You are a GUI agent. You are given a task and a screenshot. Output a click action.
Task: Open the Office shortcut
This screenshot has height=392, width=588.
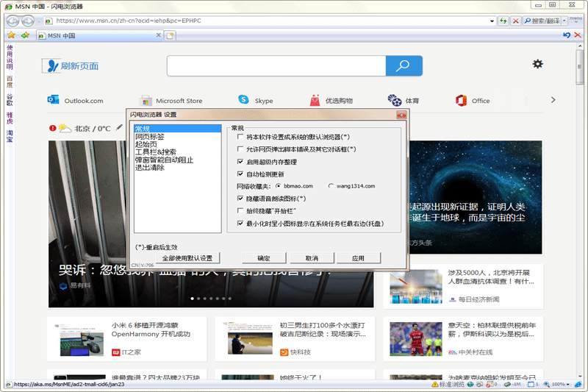point(473,100)
